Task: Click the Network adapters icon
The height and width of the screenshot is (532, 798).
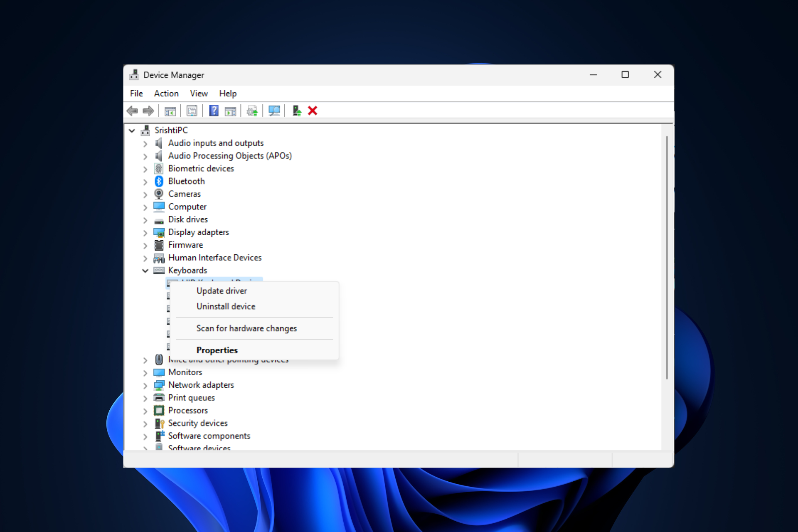Action: tap(159, 385)
